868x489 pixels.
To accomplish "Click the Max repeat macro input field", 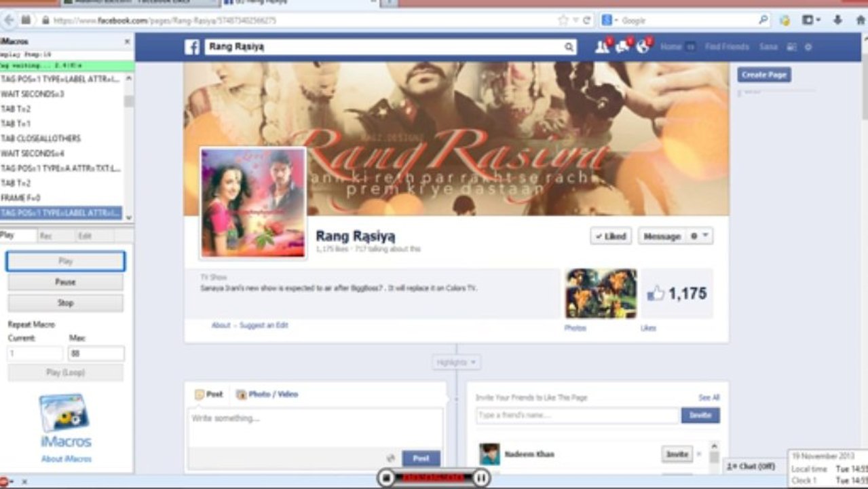I will coord(96,353).
